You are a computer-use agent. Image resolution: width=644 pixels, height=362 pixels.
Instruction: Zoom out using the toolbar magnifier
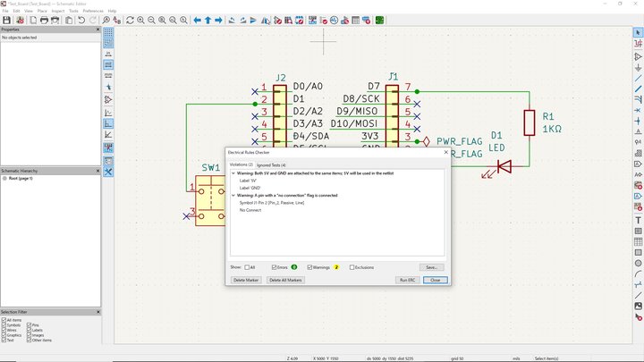(x=151, y=20)
